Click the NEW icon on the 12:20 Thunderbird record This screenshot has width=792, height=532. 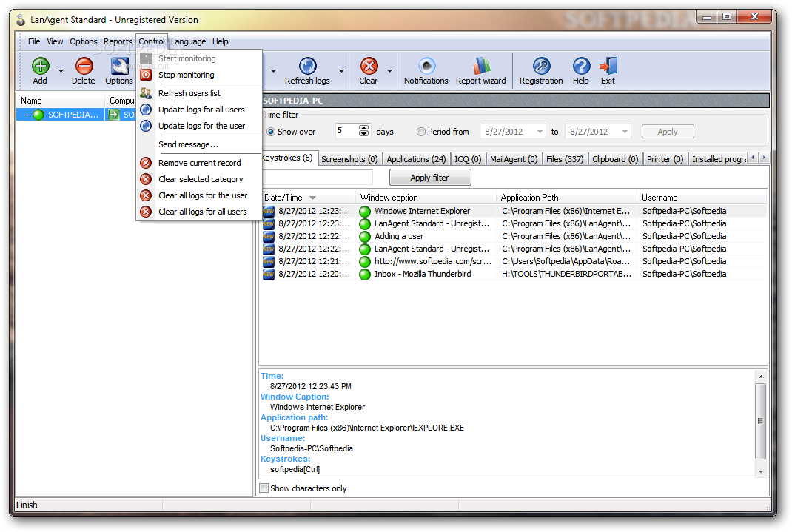268,274
